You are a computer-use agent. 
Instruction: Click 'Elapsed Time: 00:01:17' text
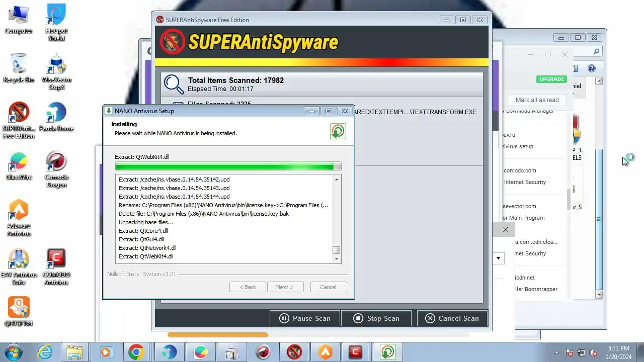click(x=220, y=89)
